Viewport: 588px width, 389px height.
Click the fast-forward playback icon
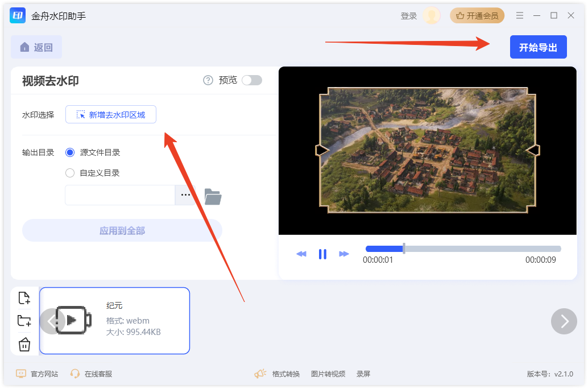(x=344, y=254)
